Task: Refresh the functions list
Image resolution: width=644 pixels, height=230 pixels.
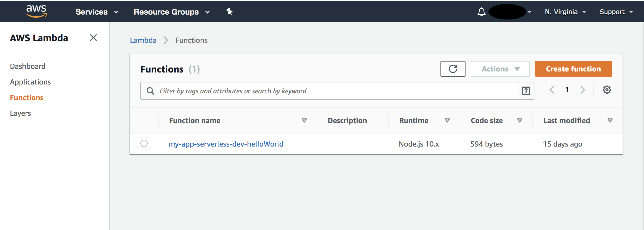Action: 453,69
